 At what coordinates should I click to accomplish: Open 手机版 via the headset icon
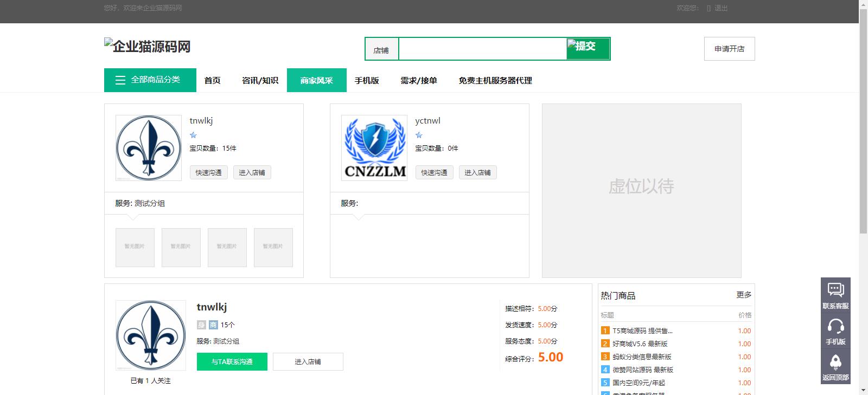(x=835, y=326)
